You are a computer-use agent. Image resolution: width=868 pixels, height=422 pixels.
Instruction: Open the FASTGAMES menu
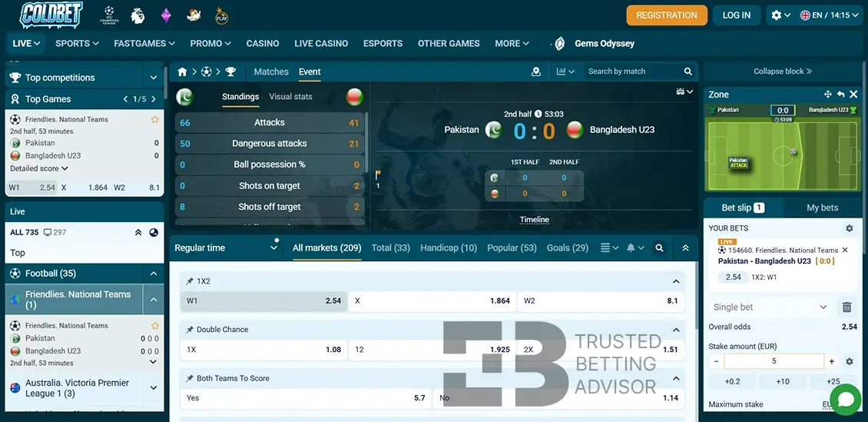tap(144, 43)
